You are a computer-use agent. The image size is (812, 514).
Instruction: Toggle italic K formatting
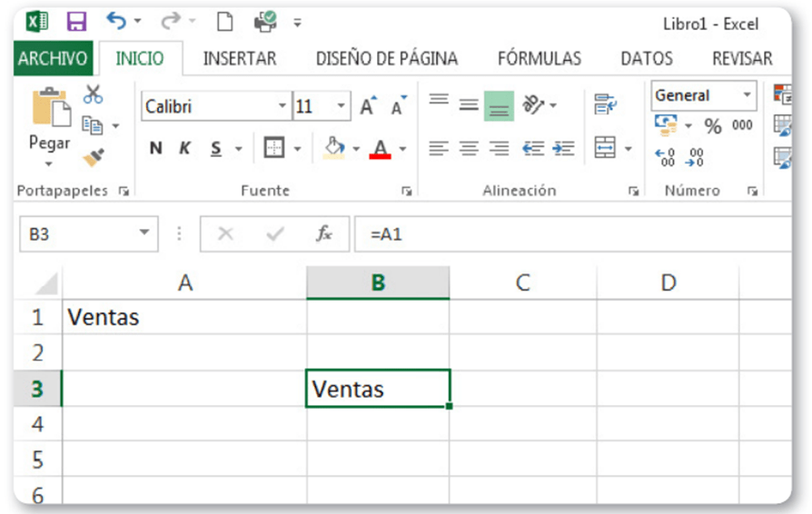point(184,149)
